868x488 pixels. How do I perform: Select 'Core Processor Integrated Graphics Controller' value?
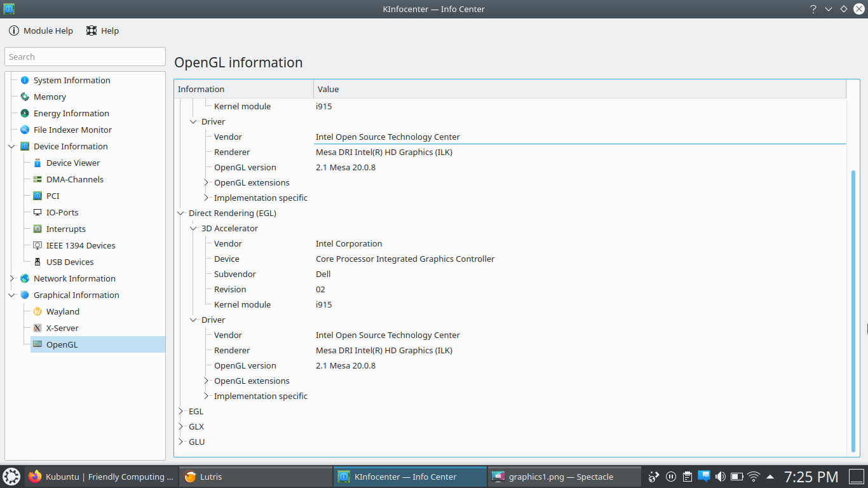(x=405, y=259)
